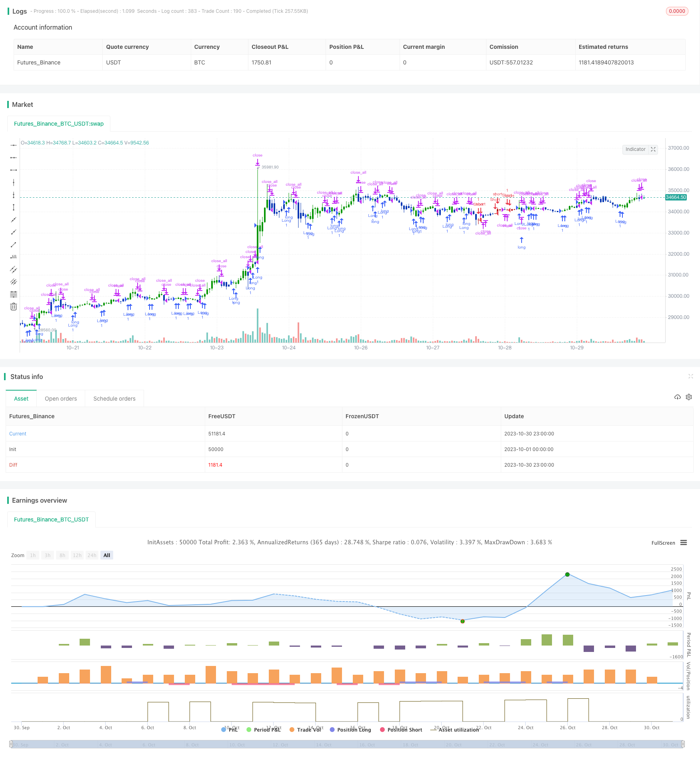Click the left handle of the navigator range slider

(11, 744)
